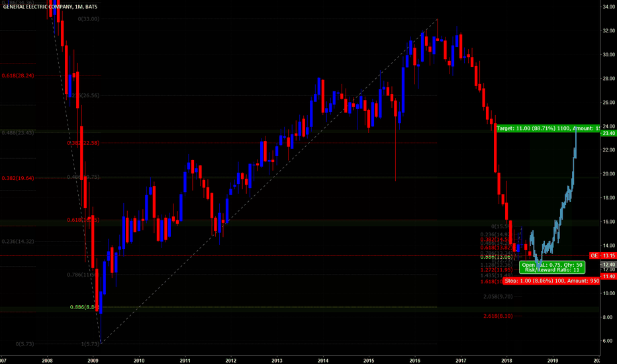
Task: Click 2016 on the time axis
Action: pos(414,361)
